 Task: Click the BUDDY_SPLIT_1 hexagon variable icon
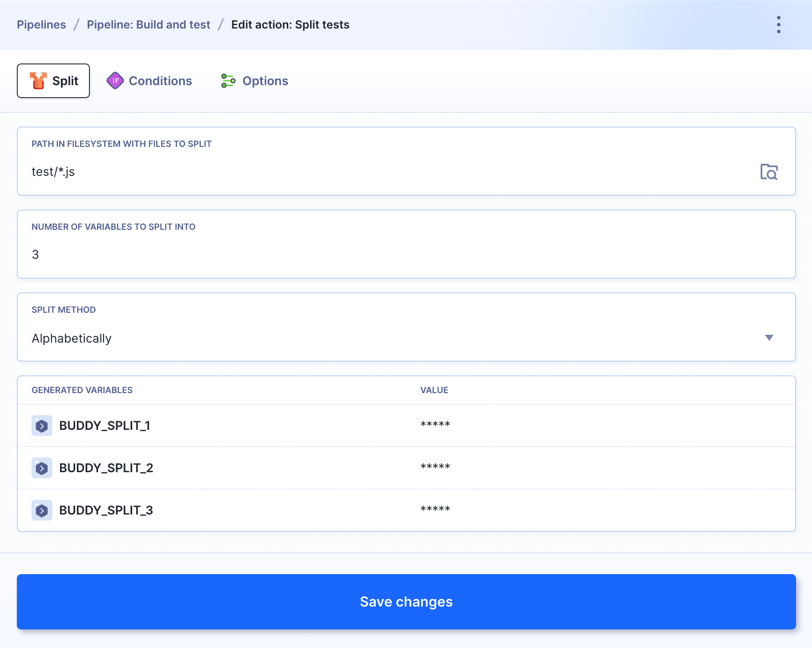(41, 425)
